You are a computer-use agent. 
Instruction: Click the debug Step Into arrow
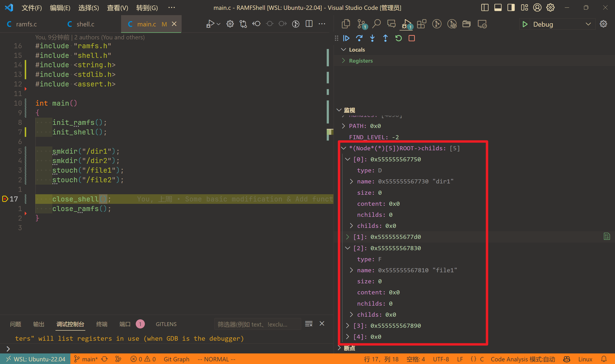pos(372,38)
